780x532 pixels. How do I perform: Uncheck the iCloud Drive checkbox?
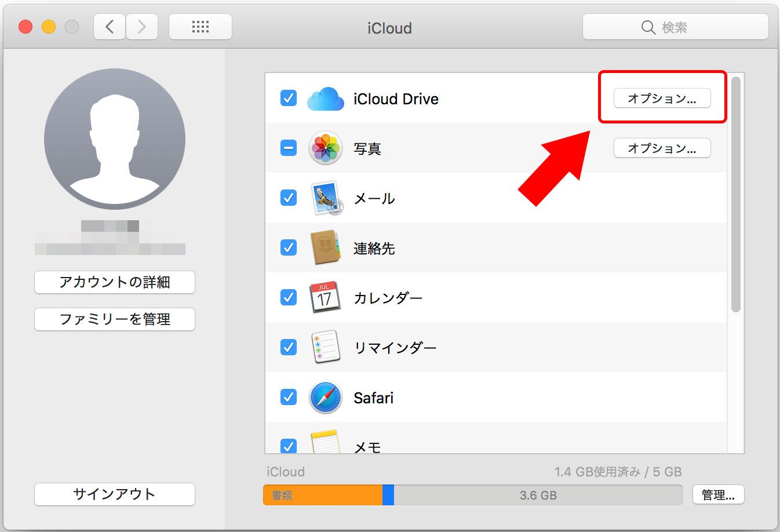coord(289,98)
